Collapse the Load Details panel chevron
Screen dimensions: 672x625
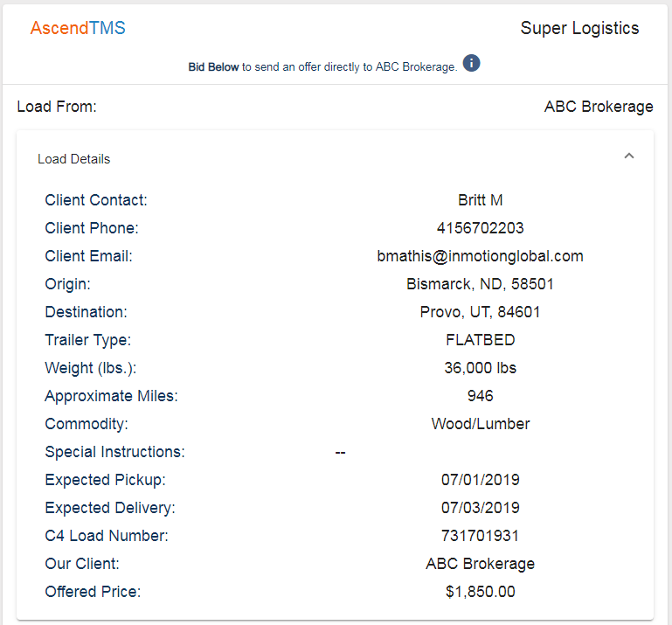(x=628, y=156)
